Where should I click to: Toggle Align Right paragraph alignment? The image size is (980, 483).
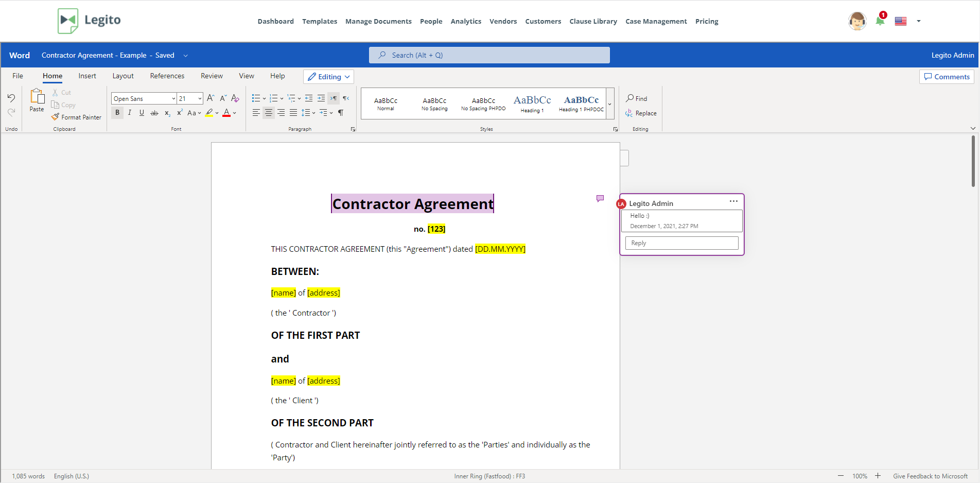point(281,113)
